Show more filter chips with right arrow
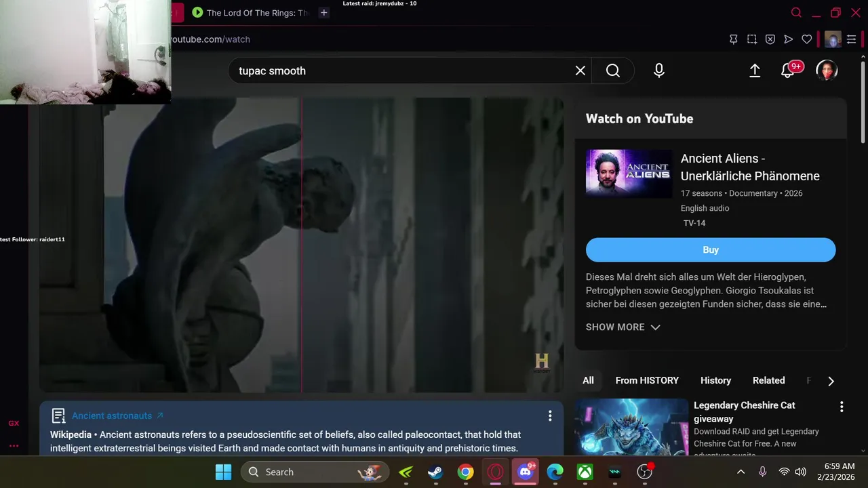This screenshot has height=488, width=868. [x=831, y=381]
